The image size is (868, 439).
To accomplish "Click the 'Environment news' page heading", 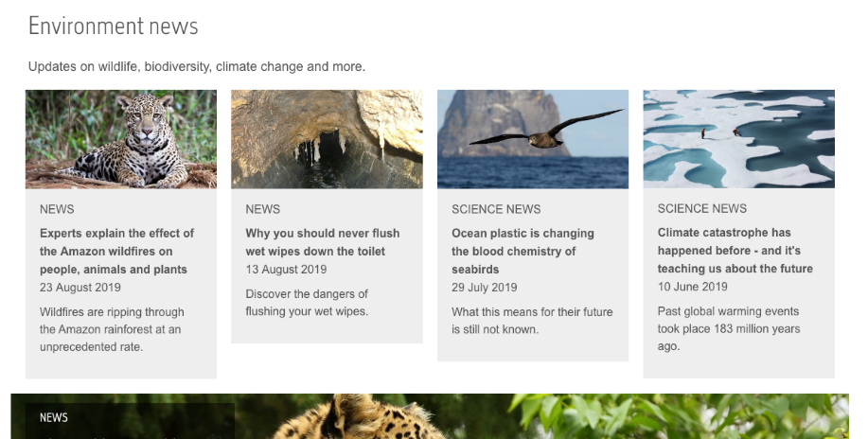I will 114,26.
